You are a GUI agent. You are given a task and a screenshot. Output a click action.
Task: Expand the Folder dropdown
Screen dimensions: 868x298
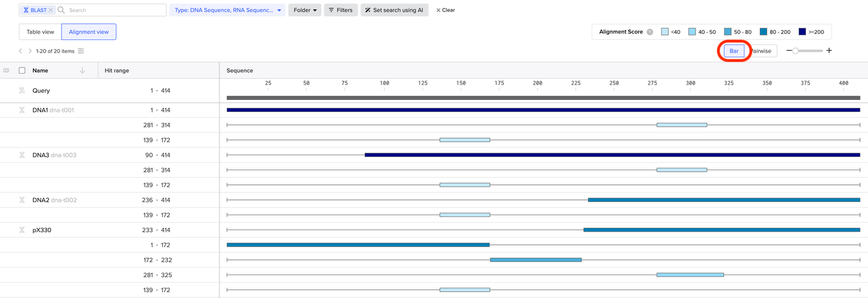(x=305, y=10)
